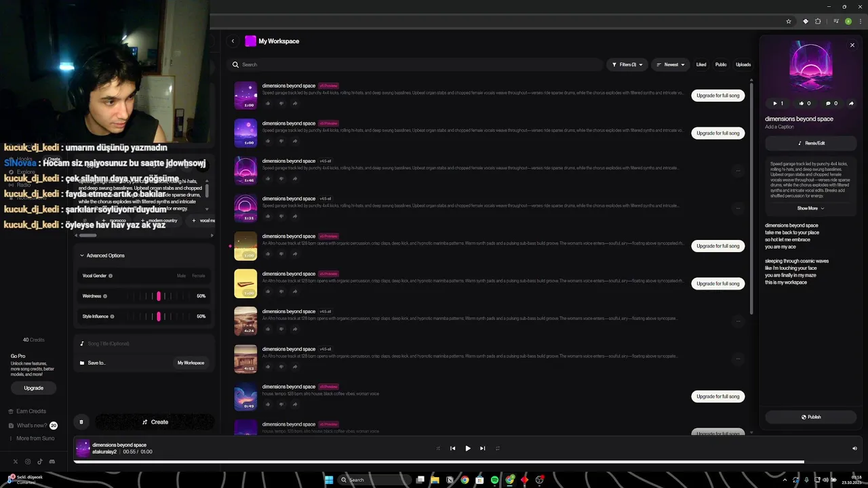Toggle the Uploads filter

click(x=743, y=64)
